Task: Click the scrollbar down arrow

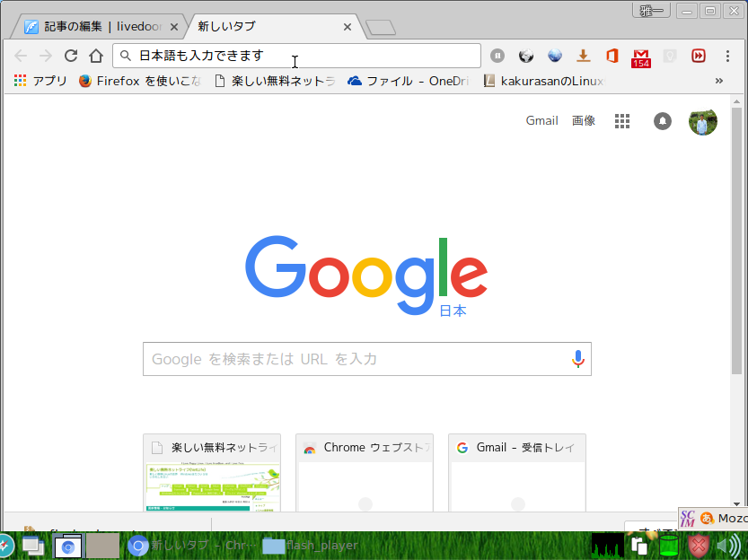Action: coord(736,503)
